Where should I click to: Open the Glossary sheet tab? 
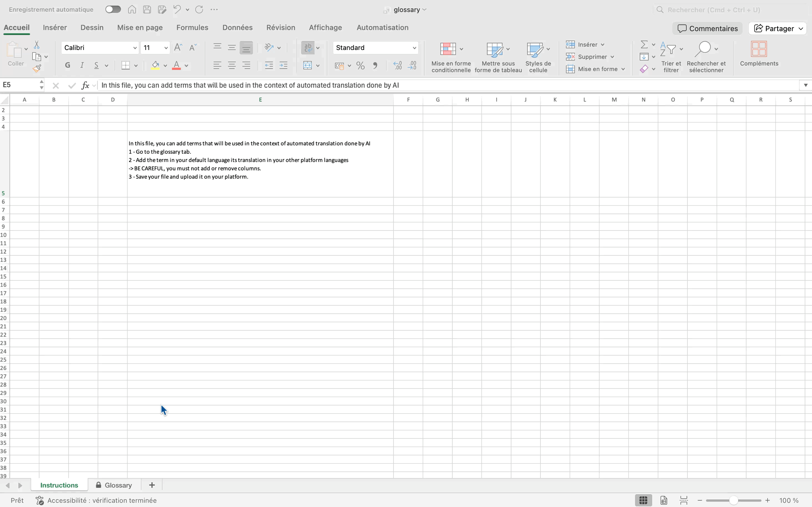[x=118, y=485]
